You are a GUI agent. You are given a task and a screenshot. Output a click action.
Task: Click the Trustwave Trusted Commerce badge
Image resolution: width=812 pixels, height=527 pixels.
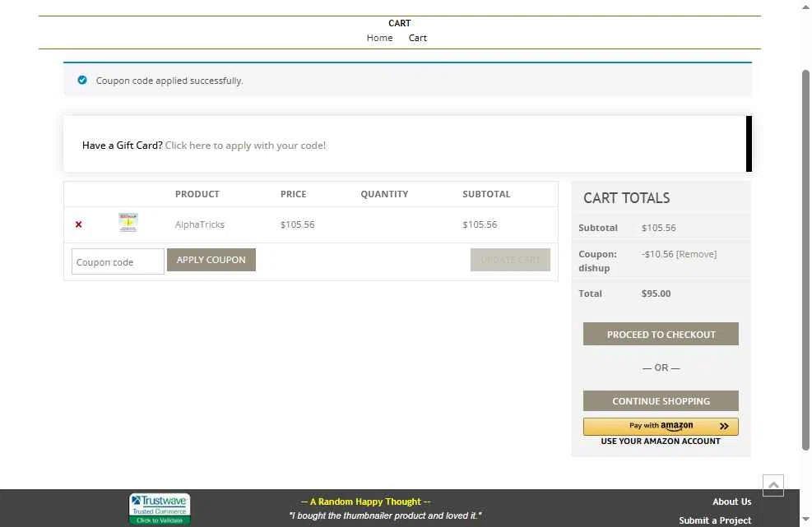tap(160, 509)
